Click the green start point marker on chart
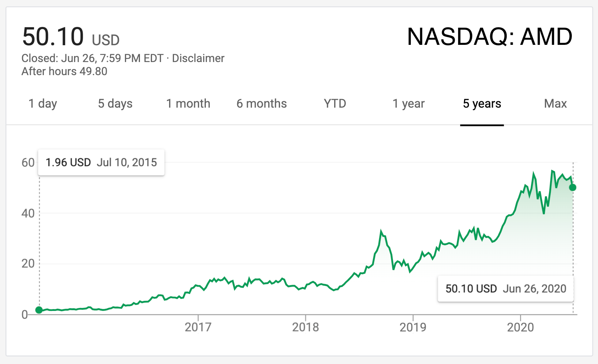The image size is (598, 364). click(x=39, y=310)
